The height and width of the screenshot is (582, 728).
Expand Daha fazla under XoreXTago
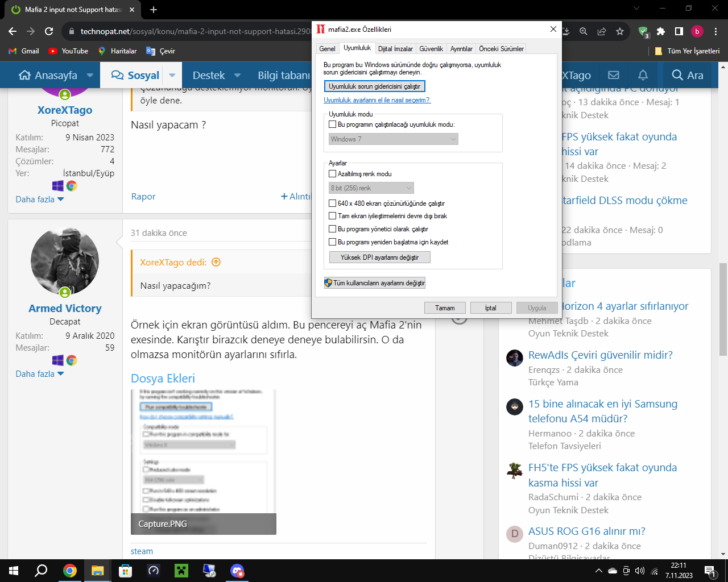40,199
